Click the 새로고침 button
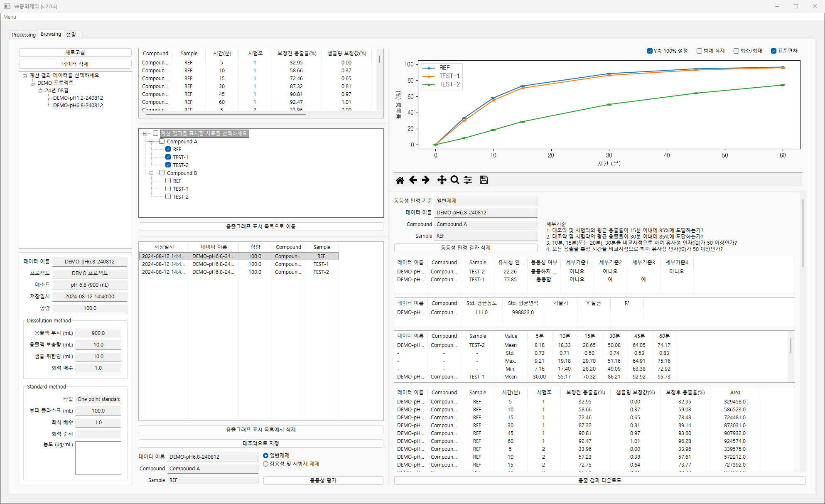825x504 pixels. pos(75,52)
